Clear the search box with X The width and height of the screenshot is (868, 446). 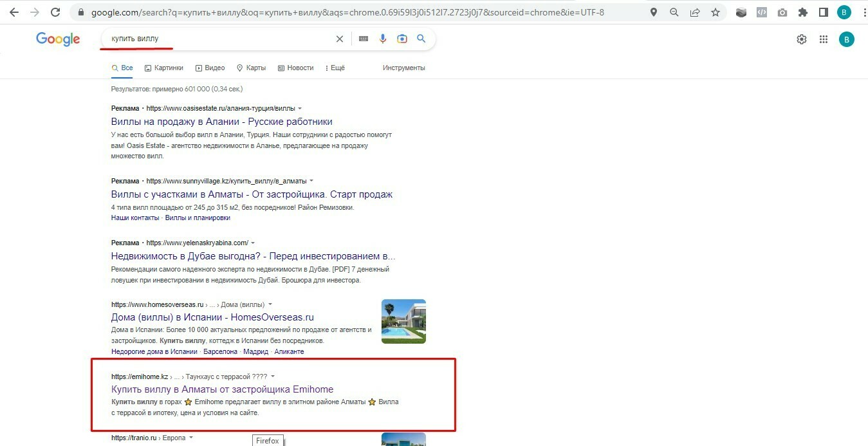point(340,39)
